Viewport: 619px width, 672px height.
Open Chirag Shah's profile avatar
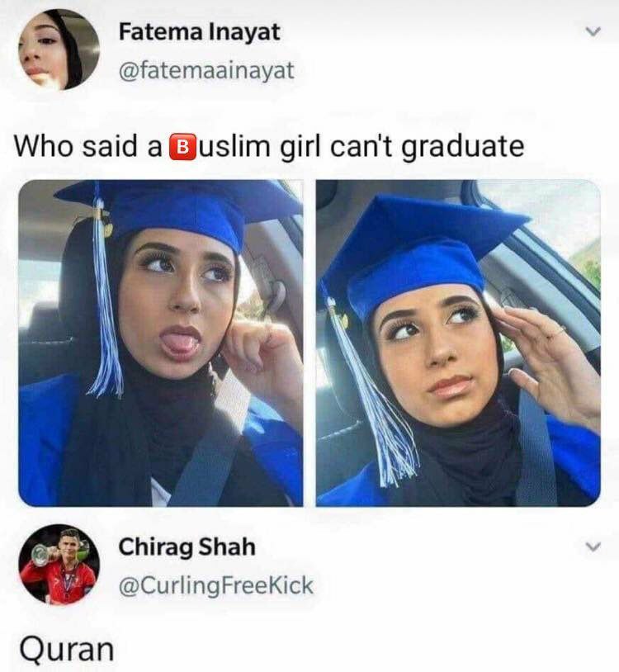coord(59,565)
